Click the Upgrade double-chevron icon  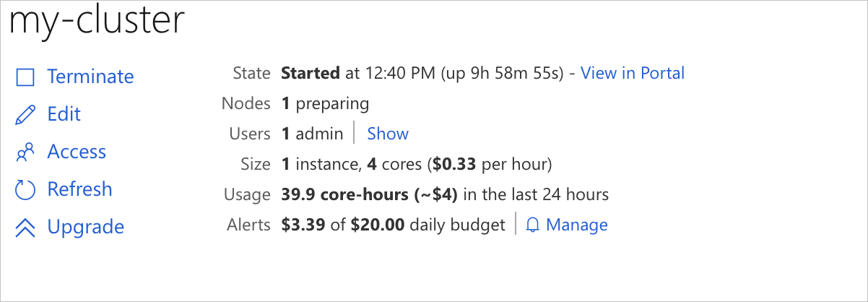tap(25, 228)
